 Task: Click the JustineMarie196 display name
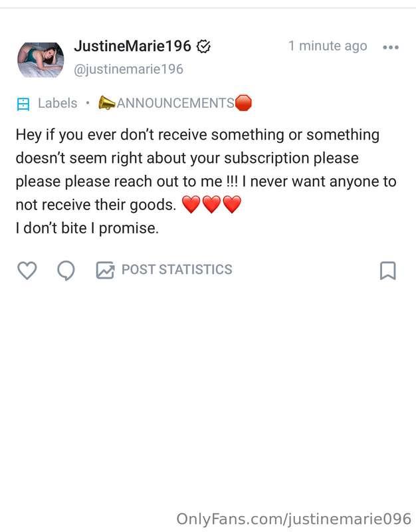(x=132, y=47)
